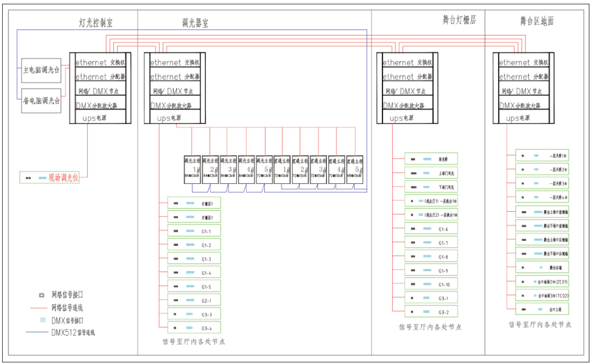Select the G2-1 node box
Screen dimensions: 591x364
(x=194, y=301)
